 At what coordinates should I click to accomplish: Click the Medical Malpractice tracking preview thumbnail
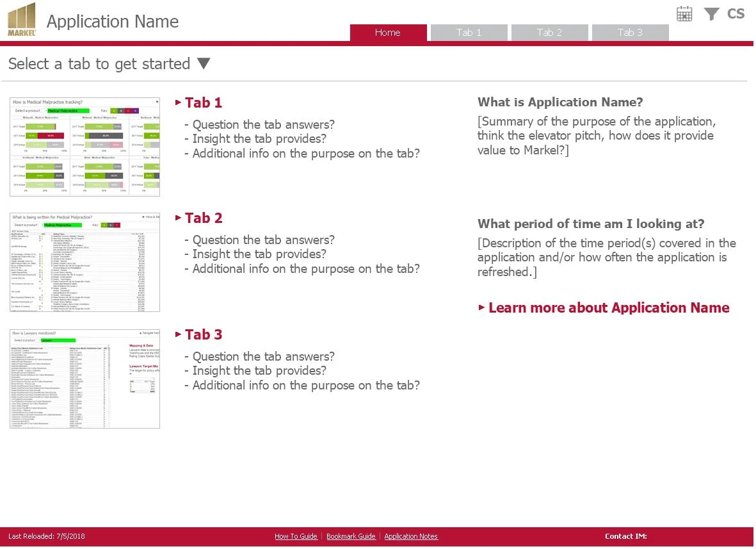point(84,147)
